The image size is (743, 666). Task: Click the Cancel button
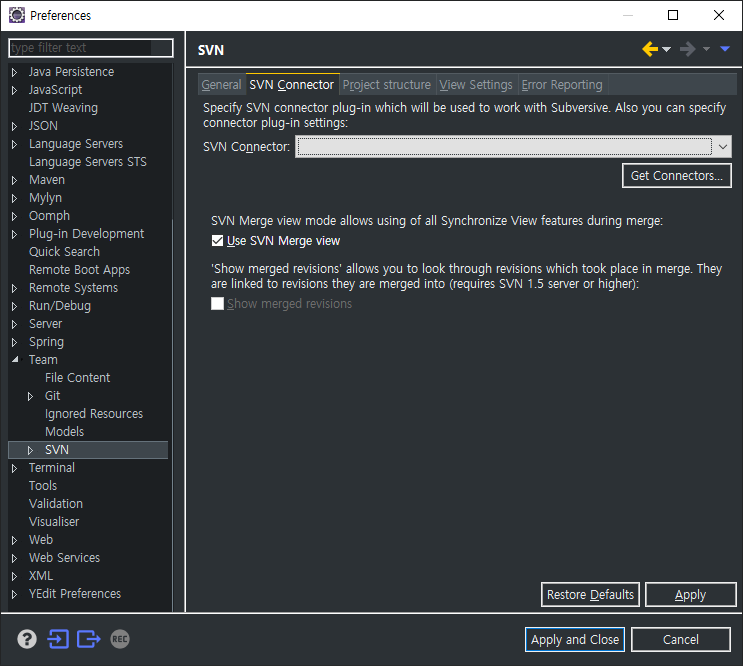(x=680, y=639)
